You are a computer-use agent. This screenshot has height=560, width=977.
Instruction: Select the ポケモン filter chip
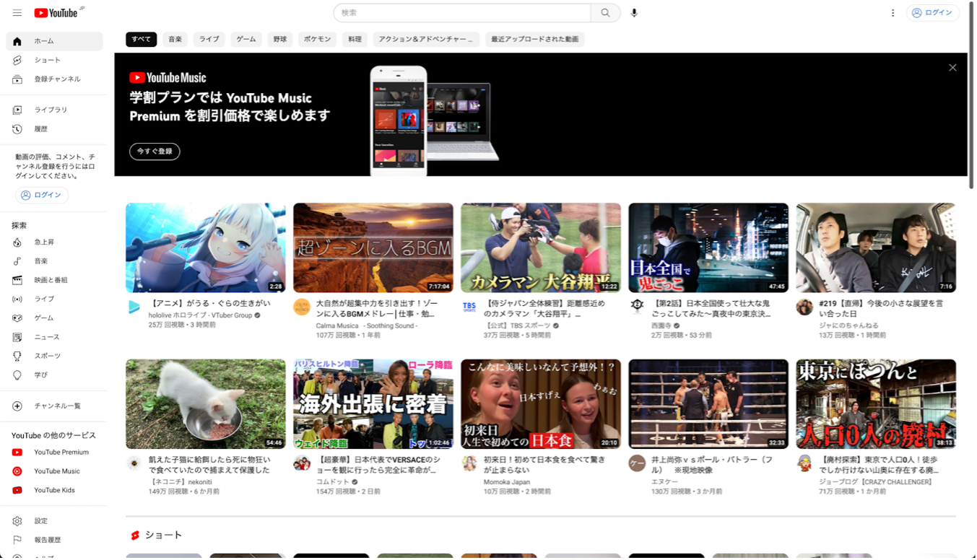317,40
